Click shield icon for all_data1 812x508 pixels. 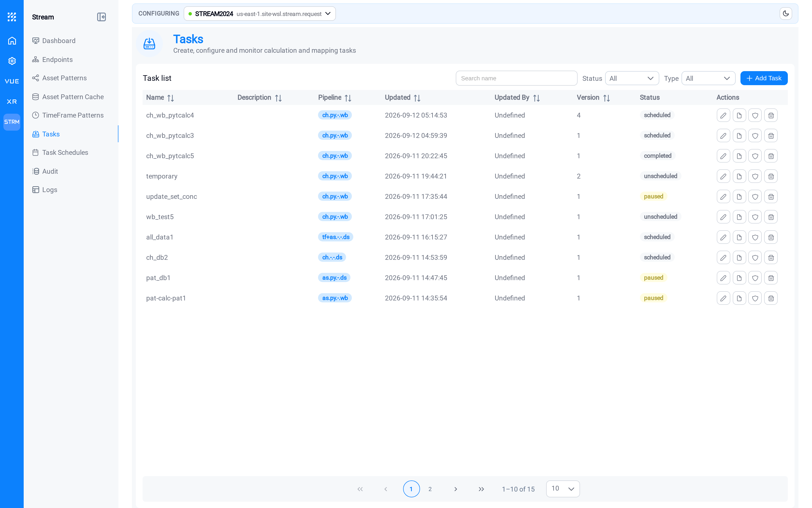click(x=755, y=237)
